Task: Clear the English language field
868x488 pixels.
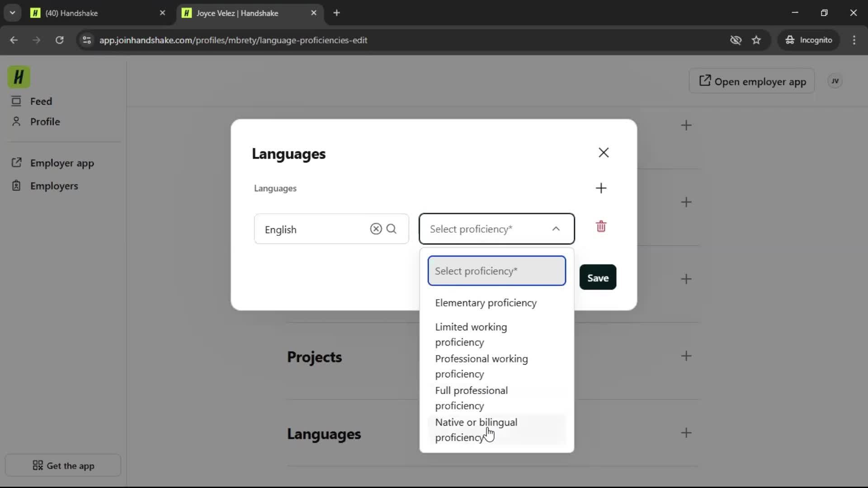Action: [376, 229]
